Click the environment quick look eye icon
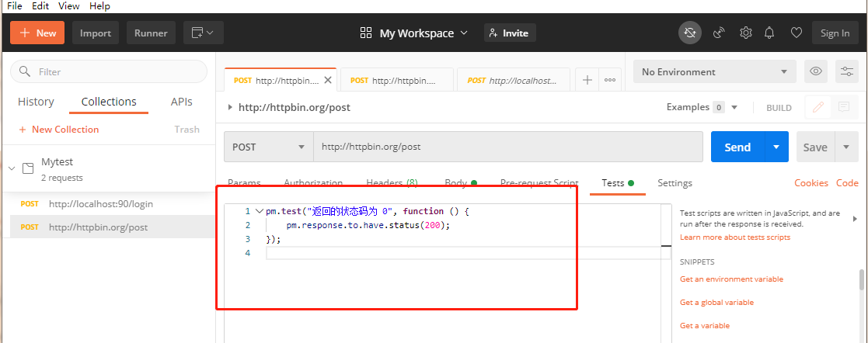868x343 pixels. pyautogui.click(x=815, y=71)
